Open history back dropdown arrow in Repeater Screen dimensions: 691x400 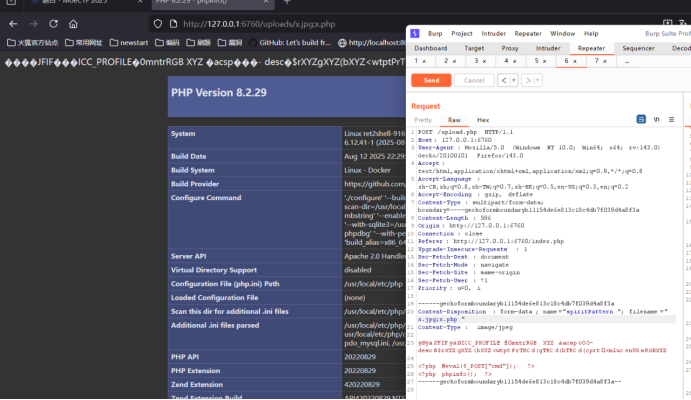515,80
